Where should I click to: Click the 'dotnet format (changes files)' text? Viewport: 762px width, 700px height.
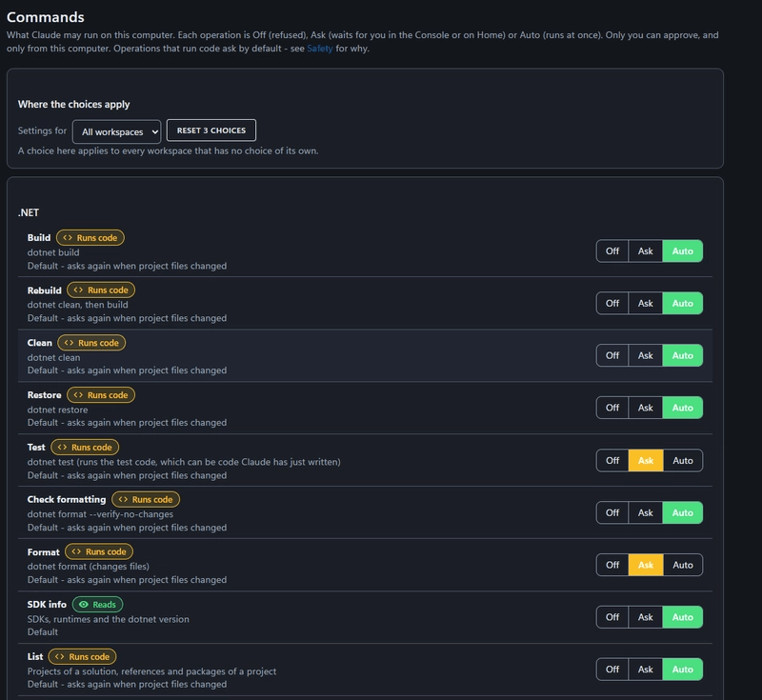tap(88, 567)
